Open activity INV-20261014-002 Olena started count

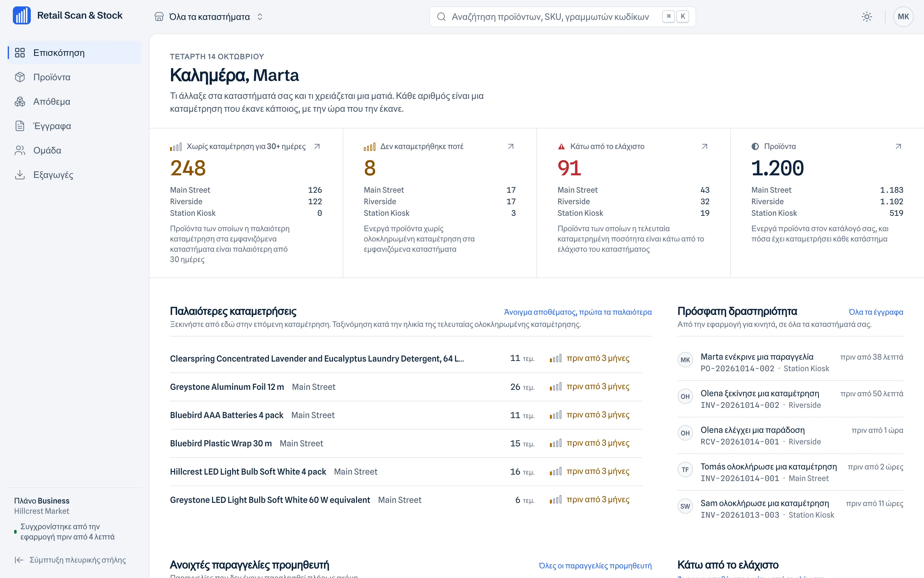(790, 399)
